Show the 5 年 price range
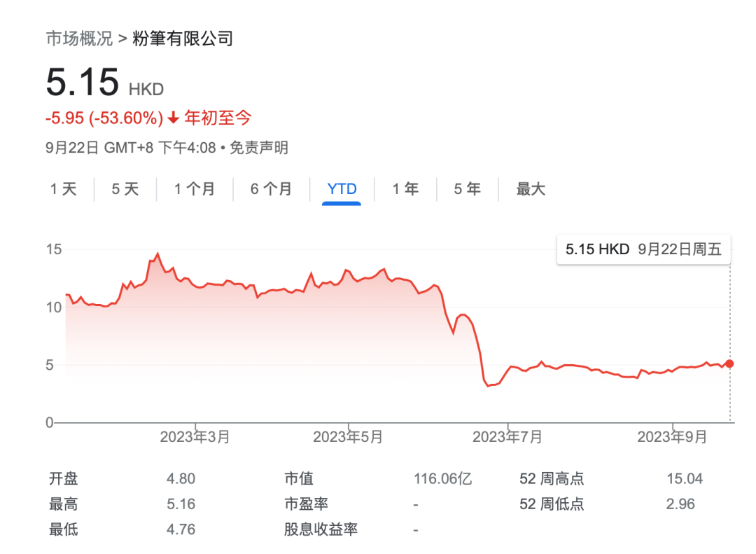 point(467,188)
